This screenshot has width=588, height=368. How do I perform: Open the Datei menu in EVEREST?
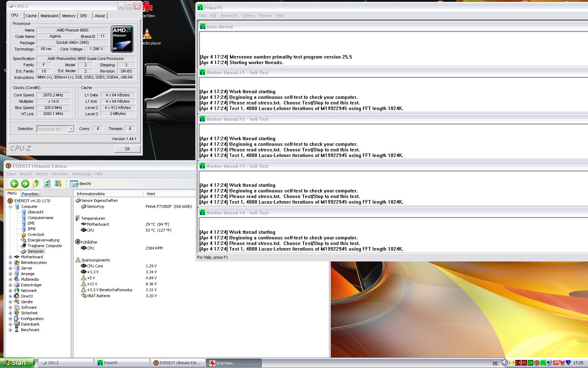tap(11, 174)
